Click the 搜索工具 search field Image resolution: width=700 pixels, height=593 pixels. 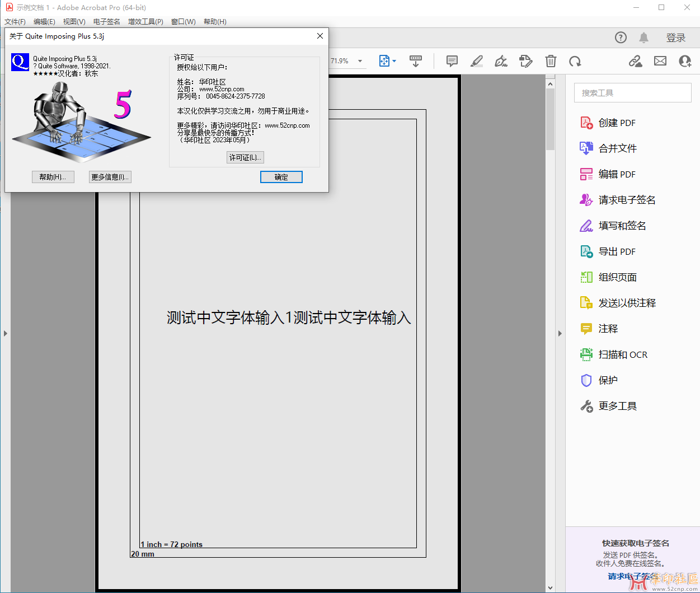point(633,93)
